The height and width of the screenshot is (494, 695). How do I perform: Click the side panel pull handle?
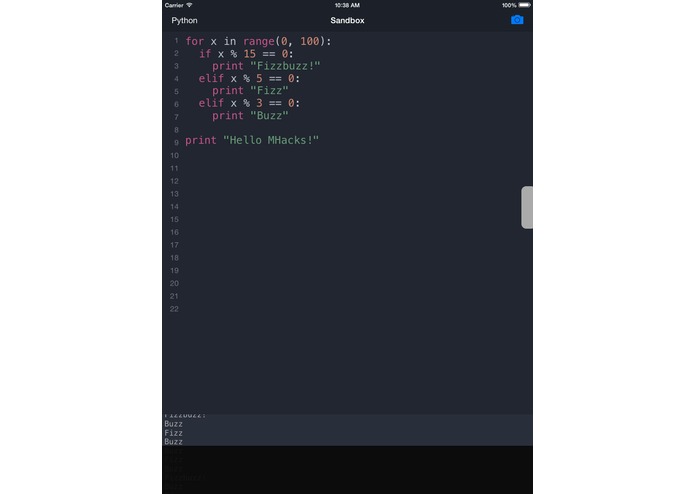pos(527,207)
